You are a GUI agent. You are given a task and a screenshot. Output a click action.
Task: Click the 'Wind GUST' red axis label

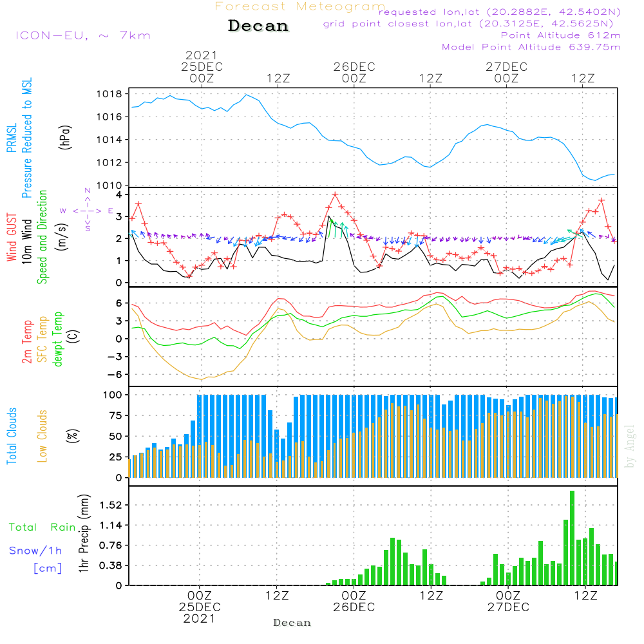click(x=12, y=237)
